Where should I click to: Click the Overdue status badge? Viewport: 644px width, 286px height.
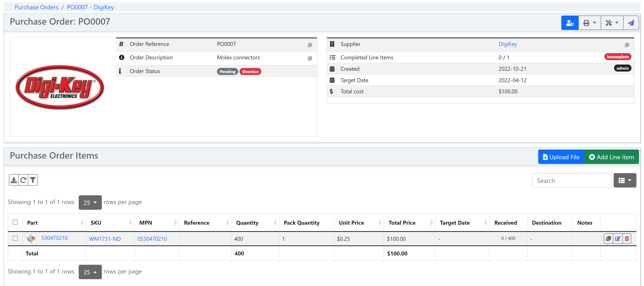pos(250,72)
